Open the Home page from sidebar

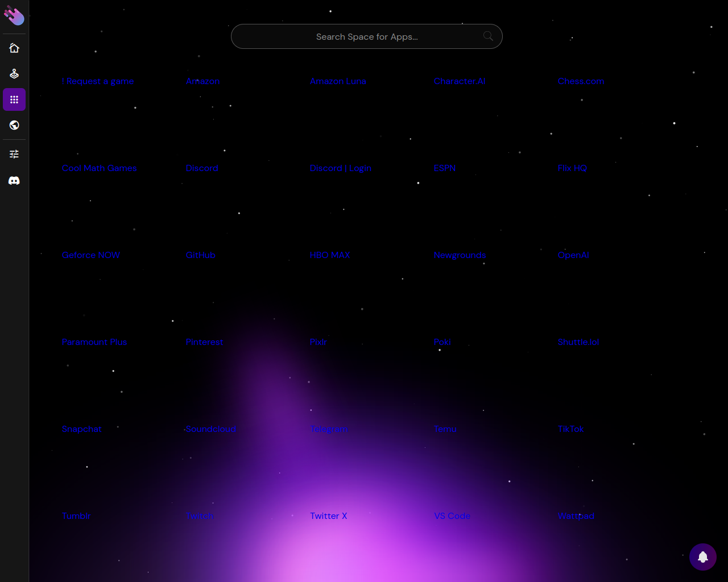coord(14,48)
